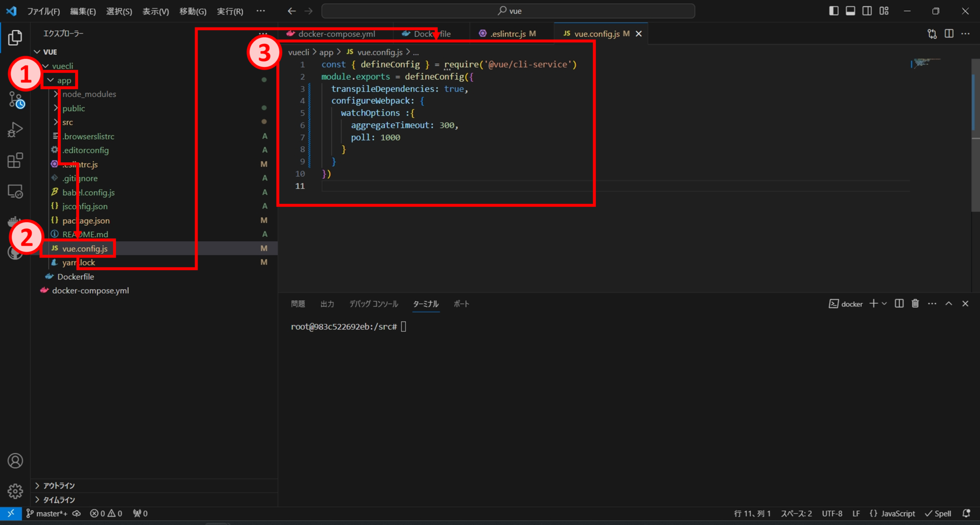The image size is (980, 525).
Task: Kill the active terminal with the trash icon
Action: tap(914, 303)
